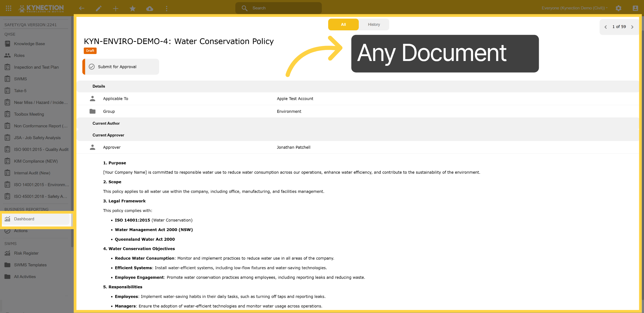Click the document title KYN-ENVIRO-DEMO-4
644x313 pixels.
[179, 41]
